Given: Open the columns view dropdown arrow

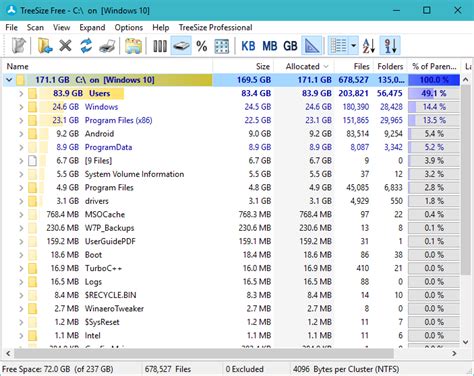Looking at the screenshot, I should (354, 46).
